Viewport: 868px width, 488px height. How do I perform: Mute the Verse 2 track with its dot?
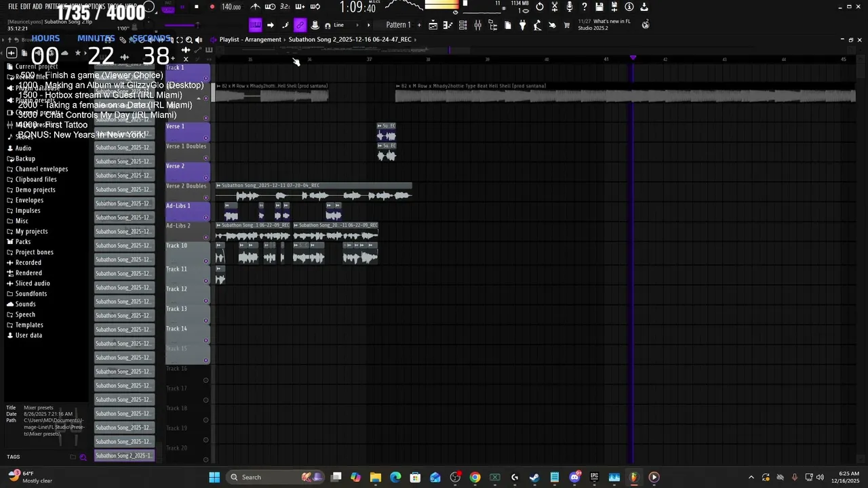tap(206, 178)
